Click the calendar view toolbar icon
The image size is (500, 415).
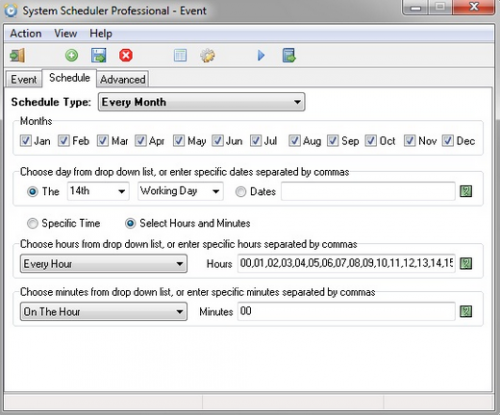(x=180, y=55)
